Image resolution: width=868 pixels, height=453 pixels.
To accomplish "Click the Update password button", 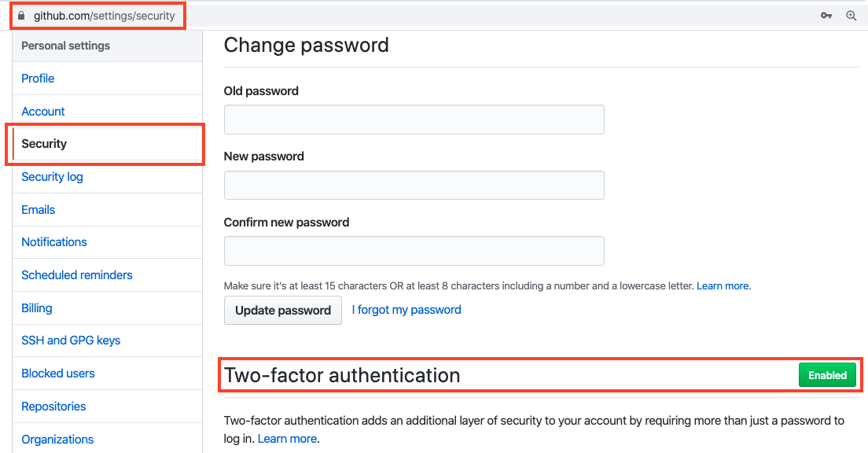I will (x=282, y=310).
